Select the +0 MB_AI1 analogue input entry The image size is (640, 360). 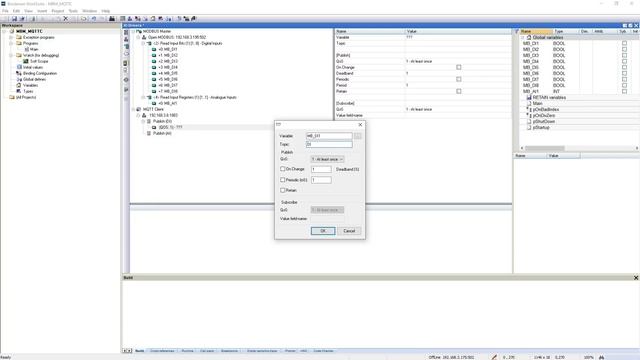click(x=168, y=103)
